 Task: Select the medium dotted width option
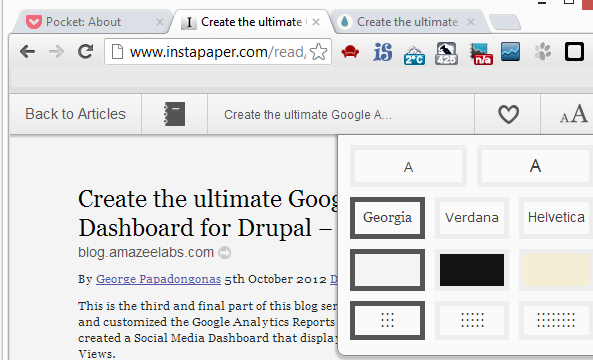[472, 320]
